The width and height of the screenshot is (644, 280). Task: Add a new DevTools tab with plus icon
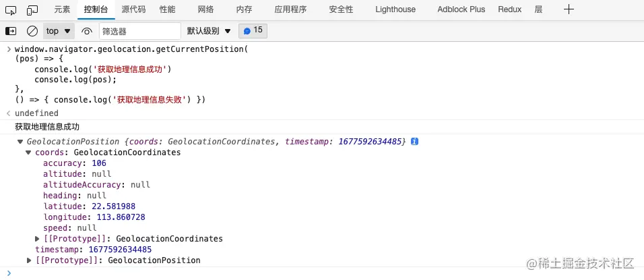click(569, 9)
